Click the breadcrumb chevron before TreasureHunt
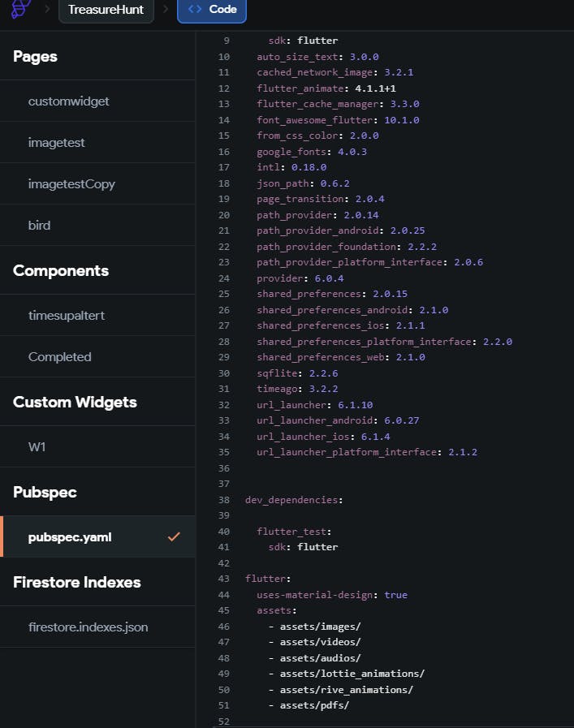 coord(47,9)
